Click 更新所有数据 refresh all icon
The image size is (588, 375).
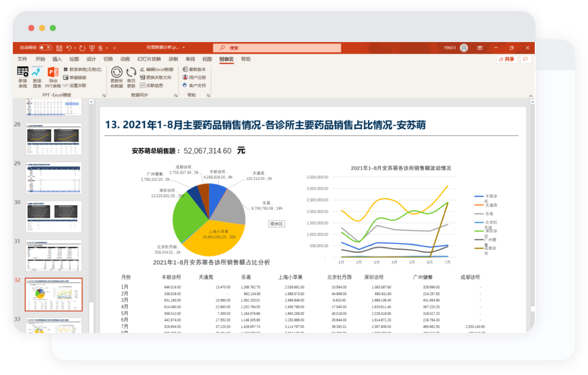116,72
